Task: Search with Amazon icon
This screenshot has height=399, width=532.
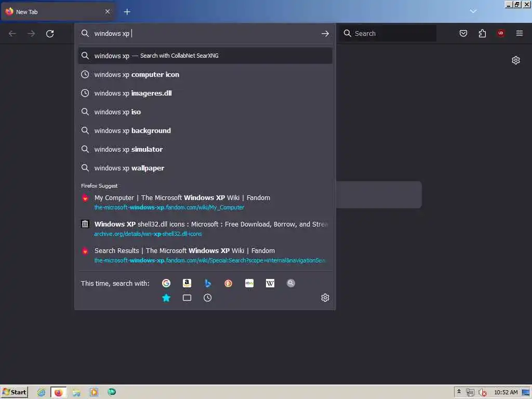Action: pos(187,283)
